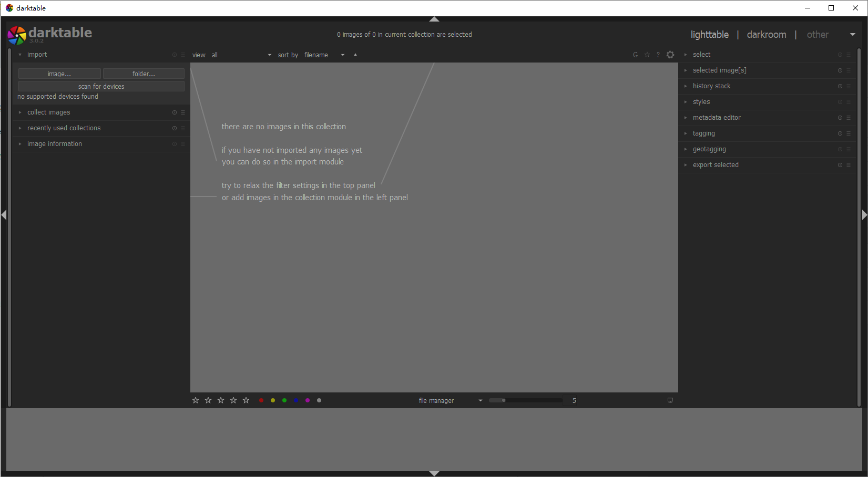868x477 pixels.
Task: Expand the collect images module
Action: [x=48, y=112]
